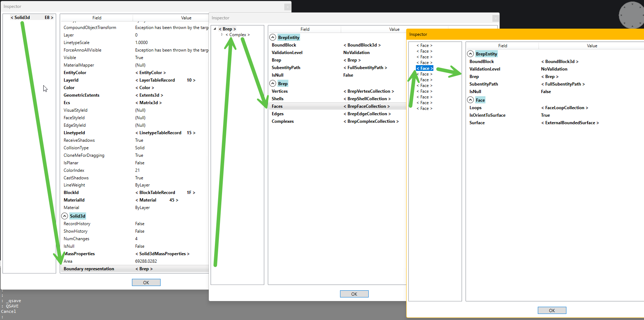Collapse the Face section chevron

click(471, 100)
